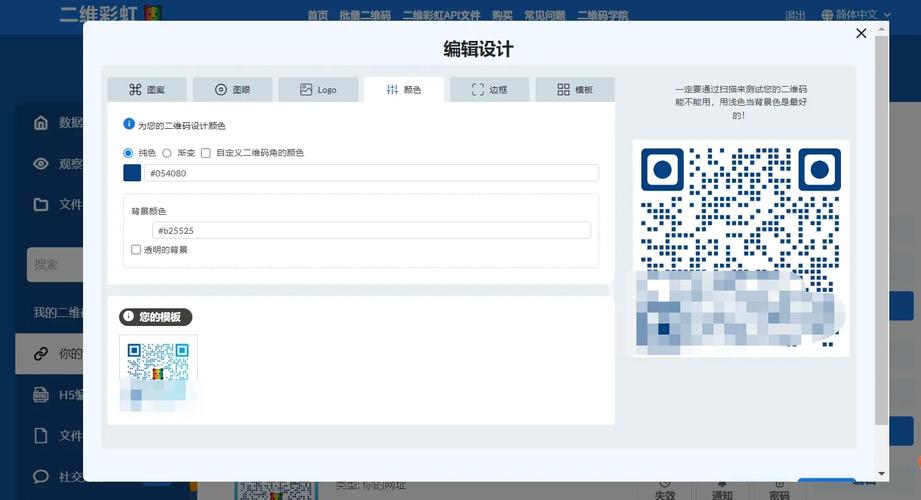
Task: Click the folder icon in the sidebar
Action: click(x=41, y=204)
